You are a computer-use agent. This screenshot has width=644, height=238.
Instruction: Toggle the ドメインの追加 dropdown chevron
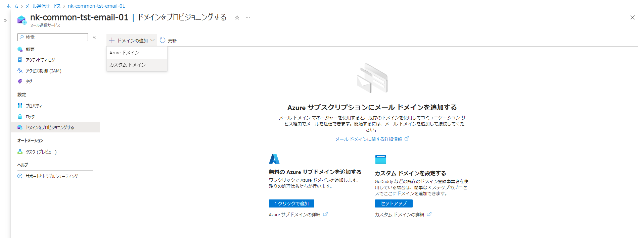coord(152,40)
